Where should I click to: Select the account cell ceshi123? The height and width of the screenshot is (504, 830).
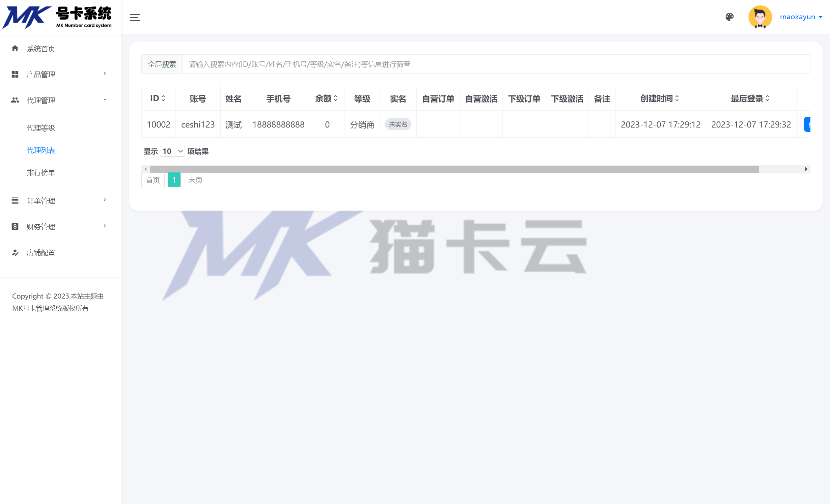[198, 124]
